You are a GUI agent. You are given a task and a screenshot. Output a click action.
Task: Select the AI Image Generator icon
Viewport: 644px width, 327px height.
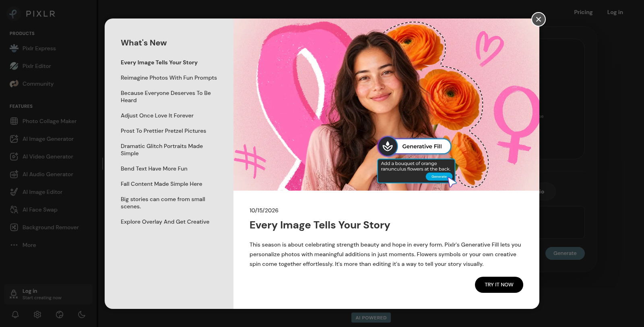pyautogui.click(x=14, y=139)
